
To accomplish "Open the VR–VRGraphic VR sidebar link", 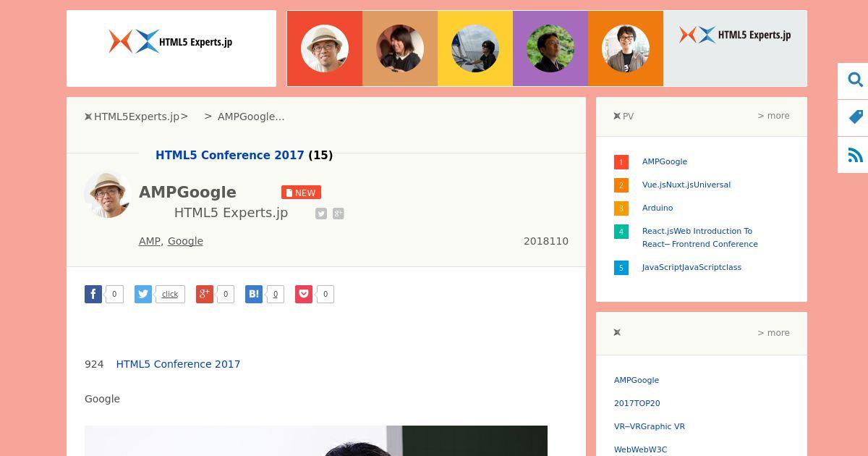I will tap(650, 426).
